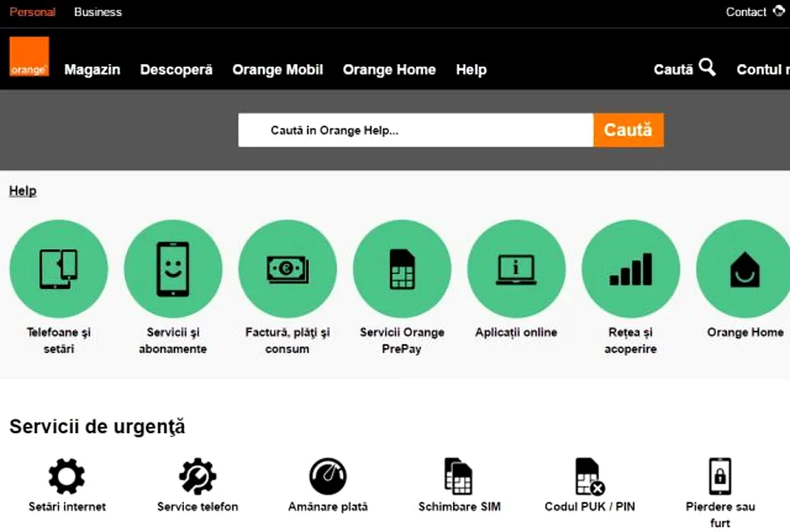Click the Schimbare SIM cards icon

pos(458,476)
